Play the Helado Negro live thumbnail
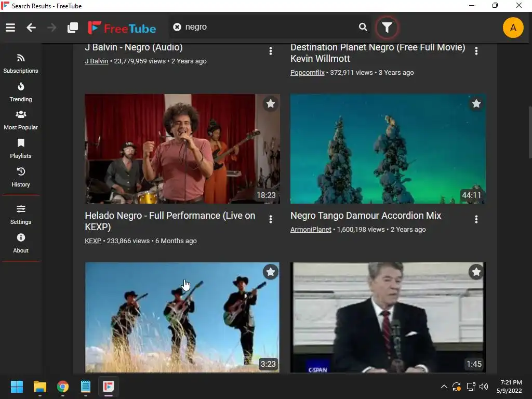 pyautogui.click(x=182, y=149)
